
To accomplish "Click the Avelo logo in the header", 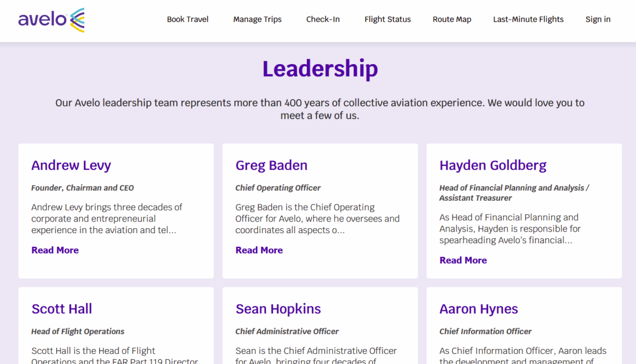I will click(x=51, y=20).
